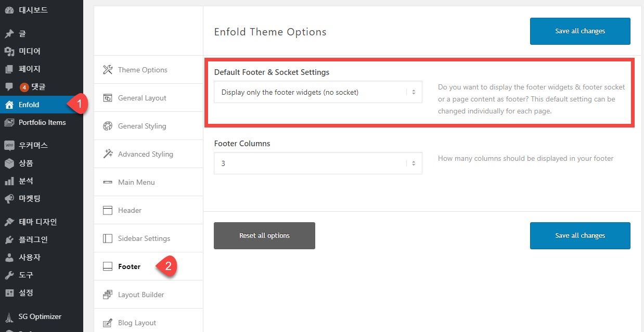Switch to the Header tab
This screenshot has width=644, height=332.
(148, 210)
